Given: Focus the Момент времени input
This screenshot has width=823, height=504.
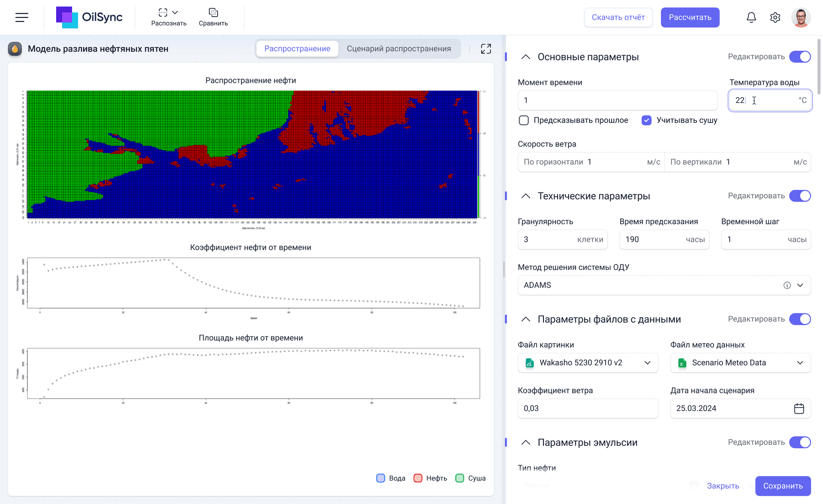Looking at the screenshot, I should [617, 100].
